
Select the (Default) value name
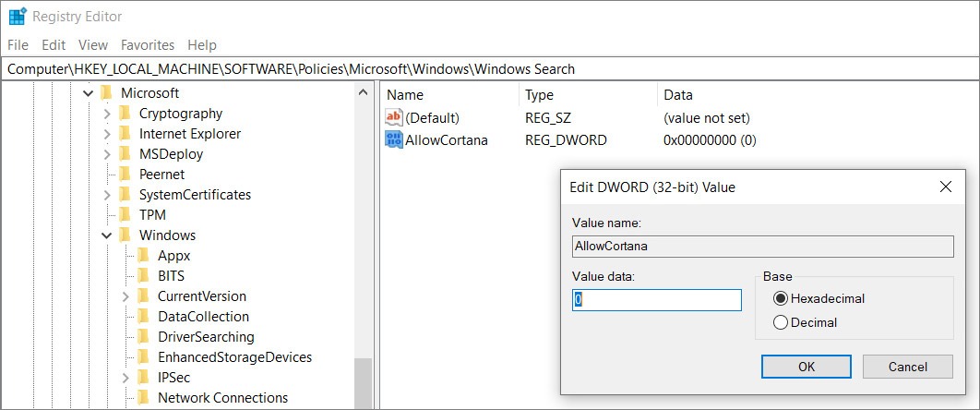pyautogui.click(x=432, y=118)
